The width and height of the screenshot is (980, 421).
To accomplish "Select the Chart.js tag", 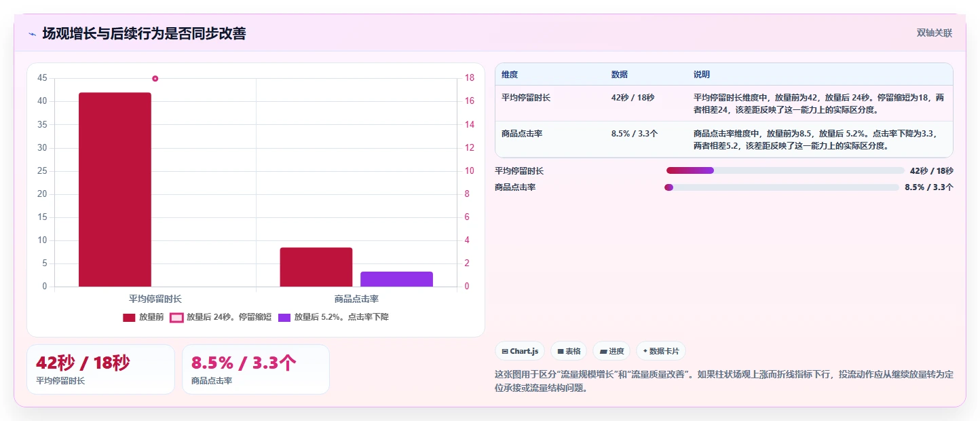I will 520,351.
